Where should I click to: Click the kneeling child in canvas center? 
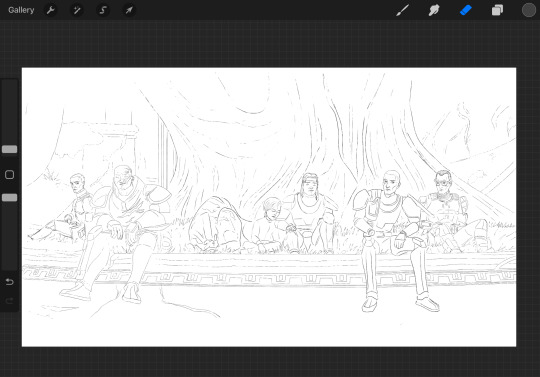tap(272, 224)
